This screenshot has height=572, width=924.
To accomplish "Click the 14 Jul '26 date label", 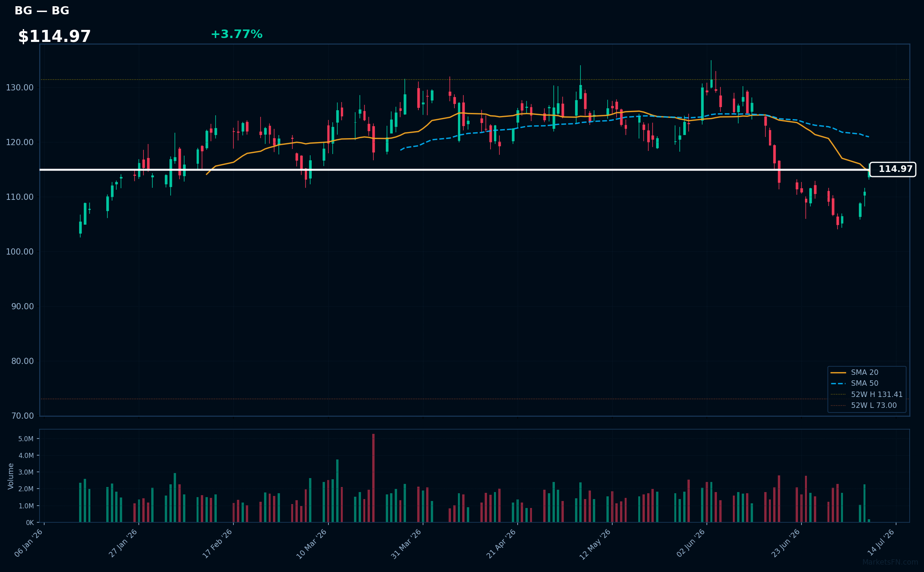I will [x=881, y=542].
